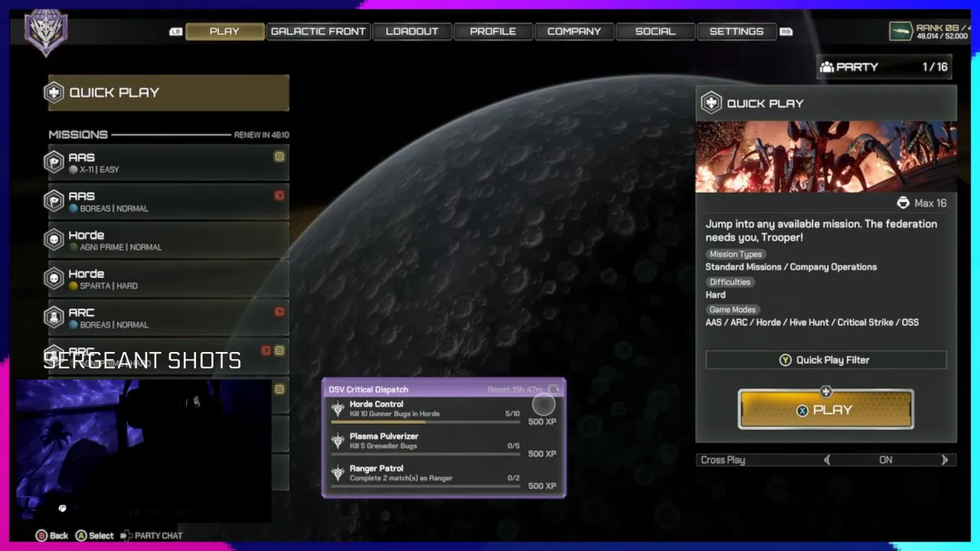Switch to the Social tab
The image size is (980, 551).
[655, 31]
